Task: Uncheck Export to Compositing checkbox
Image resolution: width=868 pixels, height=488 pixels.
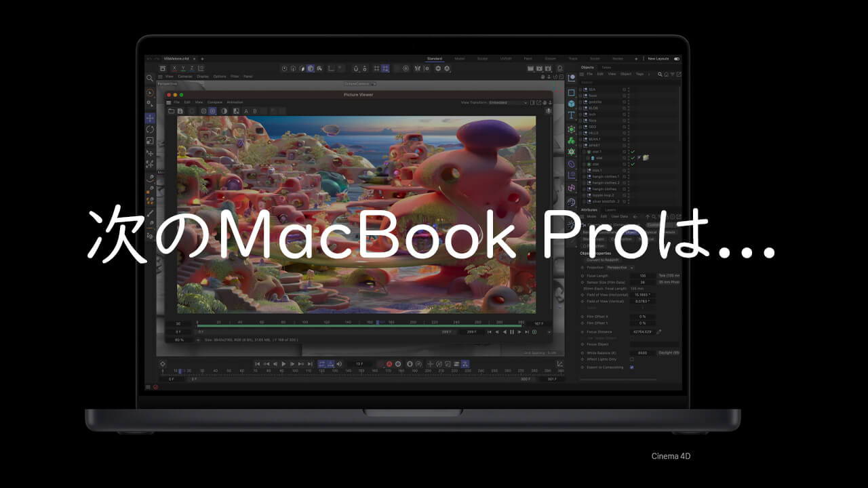Action: [632, 367]
